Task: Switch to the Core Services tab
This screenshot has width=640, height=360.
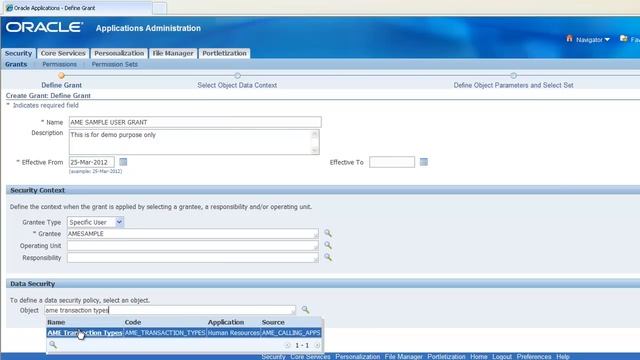Action: pyautogui.click(x=63, y=53)
